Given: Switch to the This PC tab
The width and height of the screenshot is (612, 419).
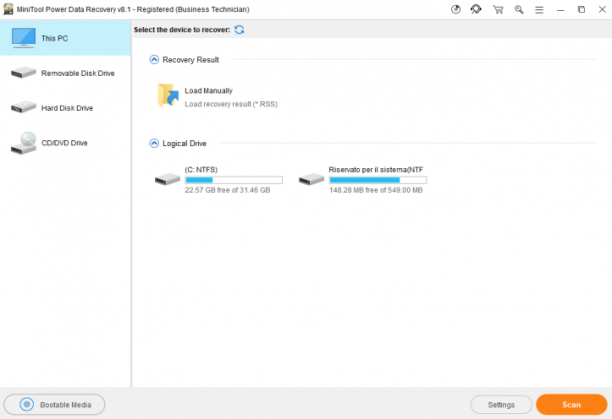Looking at the screenshot, I should (65, 38).
